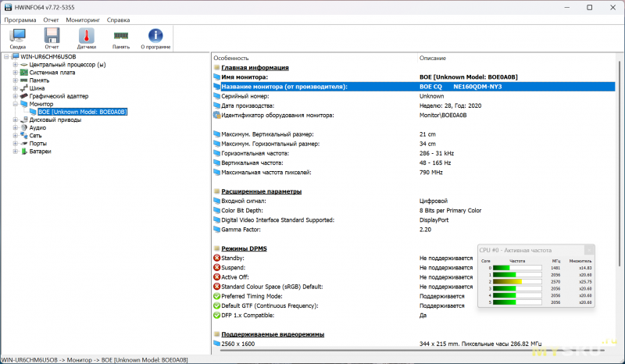Select the Батареи tree label

coord(41,152)
